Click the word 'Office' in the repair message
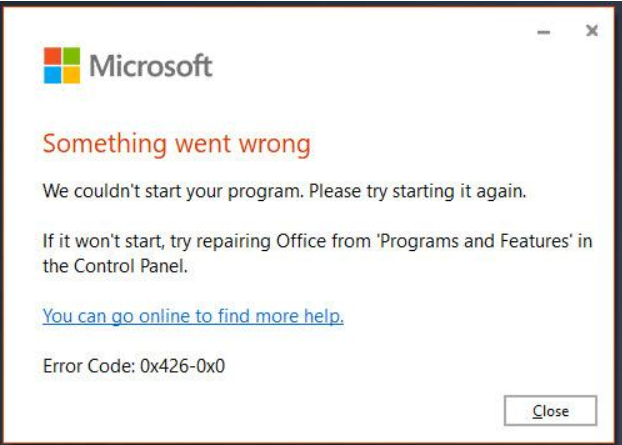 [x=301, y=241]
